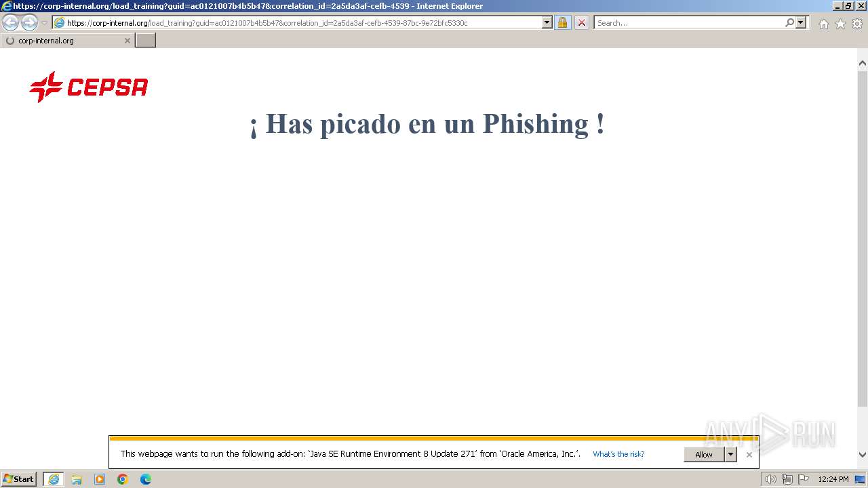Switch to Internet Explorer in taskbar
This screenshot has height=488, width=868.
click(54, 479)
